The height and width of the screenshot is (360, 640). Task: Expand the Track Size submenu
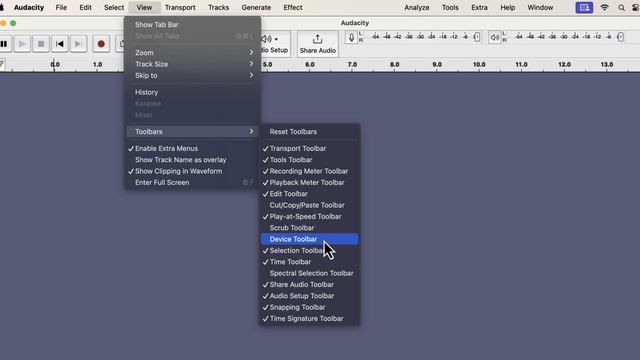pos(192,64)
